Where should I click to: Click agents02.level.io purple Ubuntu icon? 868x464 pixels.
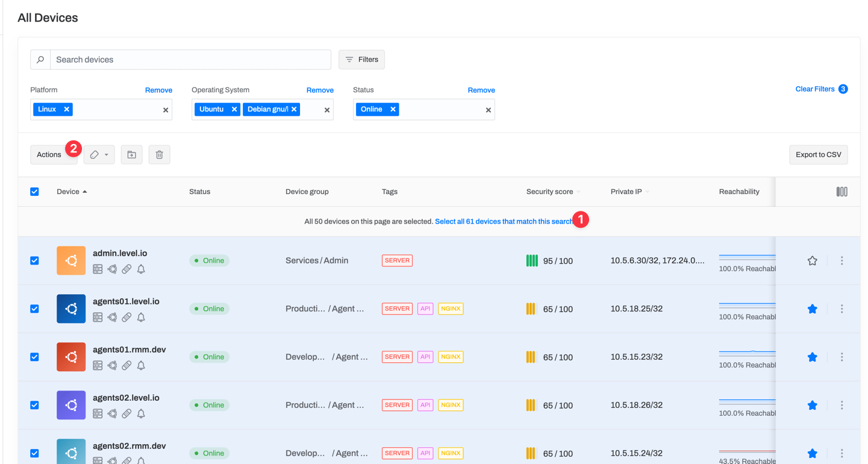(x=71, y=405)
